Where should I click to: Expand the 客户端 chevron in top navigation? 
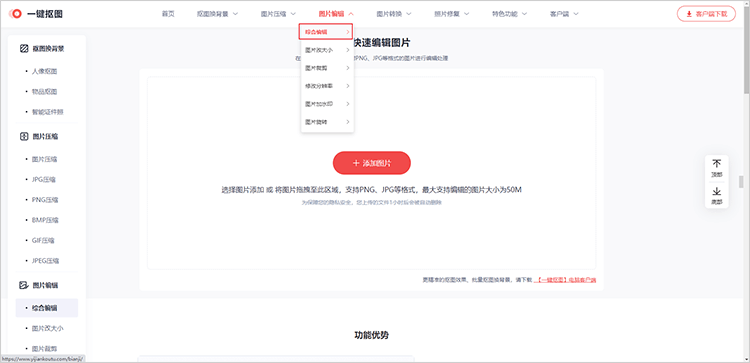click(x=576, y=14)
